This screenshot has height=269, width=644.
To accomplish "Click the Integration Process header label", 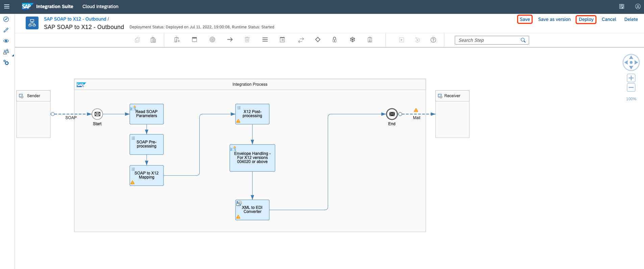I will click(x=250, y=84).
